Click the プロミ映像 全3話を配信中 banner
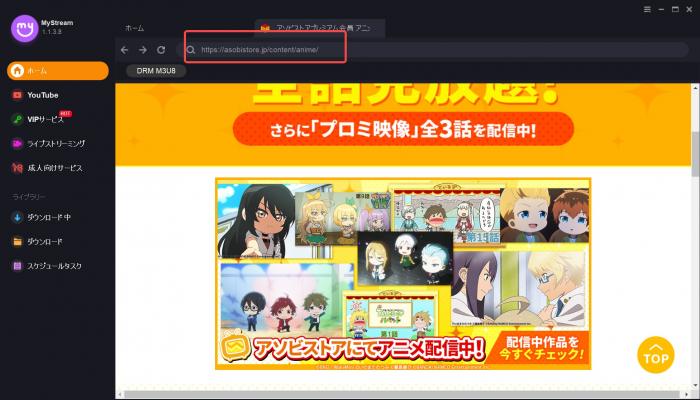The width and height of the screenshot is (700, 400). (x=403, y=129)
